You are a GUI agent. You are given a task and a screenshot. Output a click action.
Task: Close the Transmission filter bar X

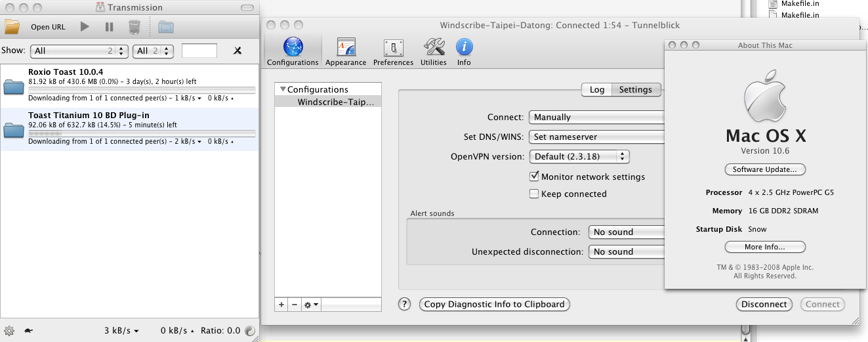[238, 51]
